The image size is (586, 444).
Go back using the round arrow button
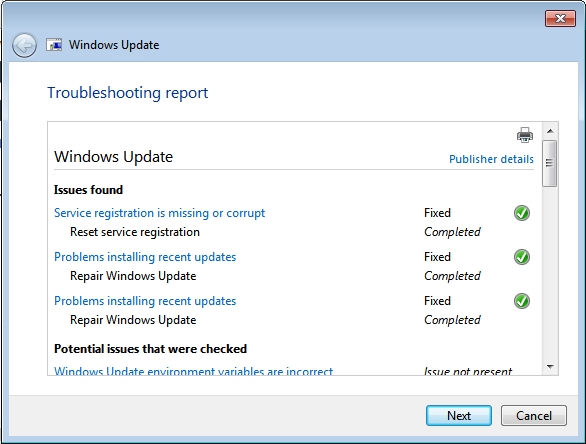click(24, 46)
